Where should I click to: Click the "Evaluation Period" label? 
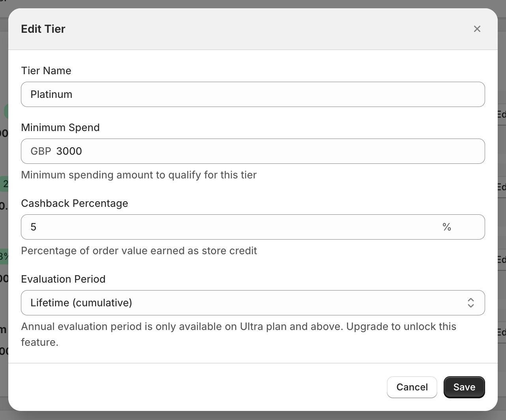[63, 279]
